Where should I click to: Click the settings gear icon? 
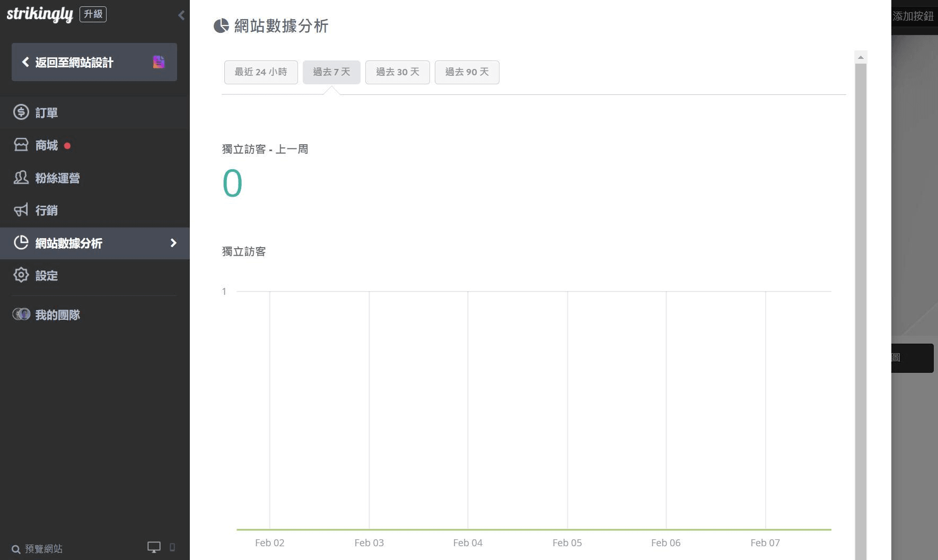(x=21, y=275)
